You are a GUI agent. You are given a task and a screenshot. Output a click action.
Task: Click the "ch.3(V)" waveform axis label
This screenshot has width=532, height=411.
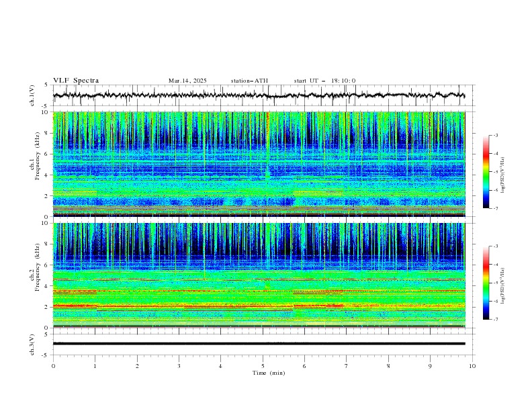click(x=32, y=345)
